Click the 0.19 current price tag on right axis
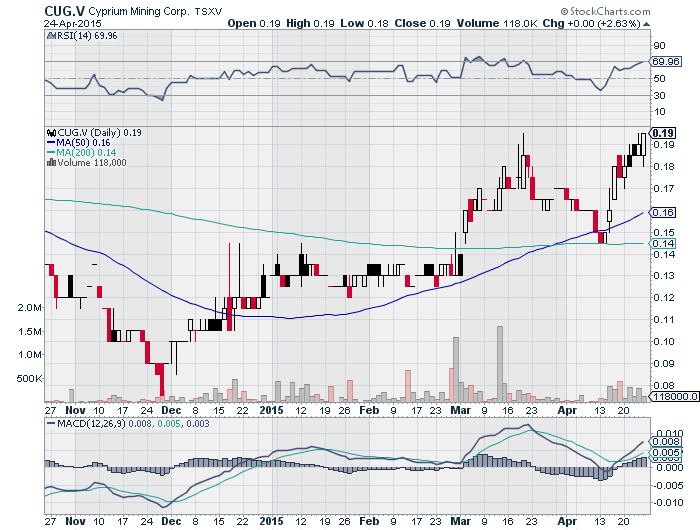Screen dimensions: 700x530 [662, 132]
